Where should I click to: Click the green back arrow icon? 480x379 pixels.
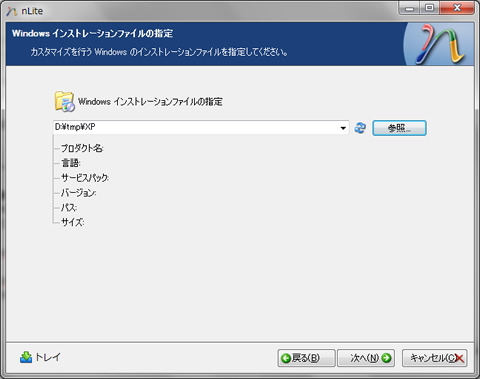pos(286,358)
